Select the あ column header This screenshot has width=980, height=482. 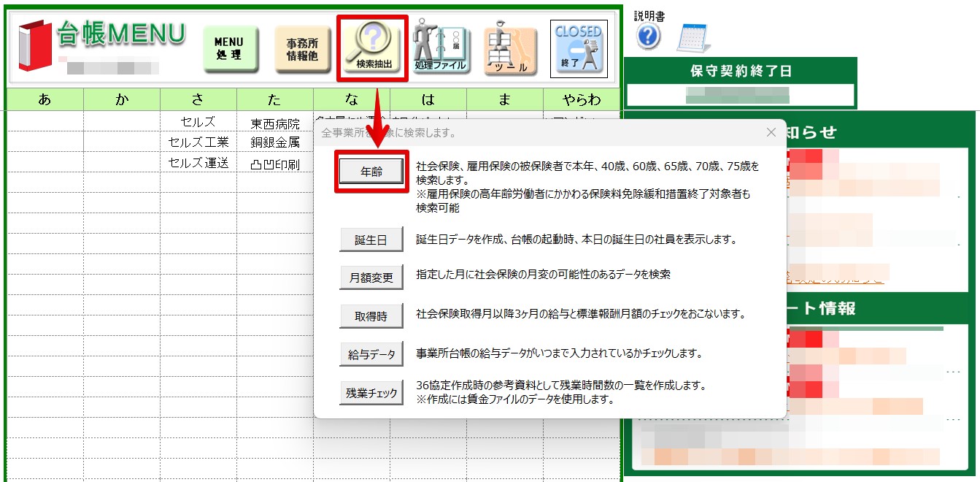click(x=45, y=99)
